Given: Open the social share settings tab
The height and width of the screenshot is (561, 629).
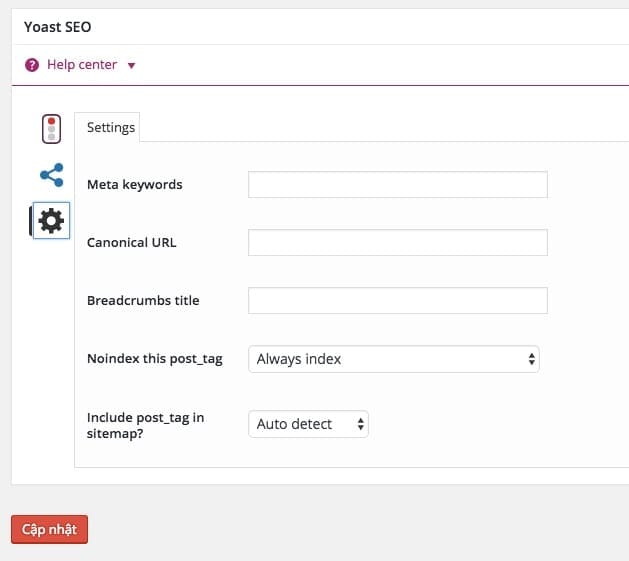Looking at the screenshot, I should (52, 175).
